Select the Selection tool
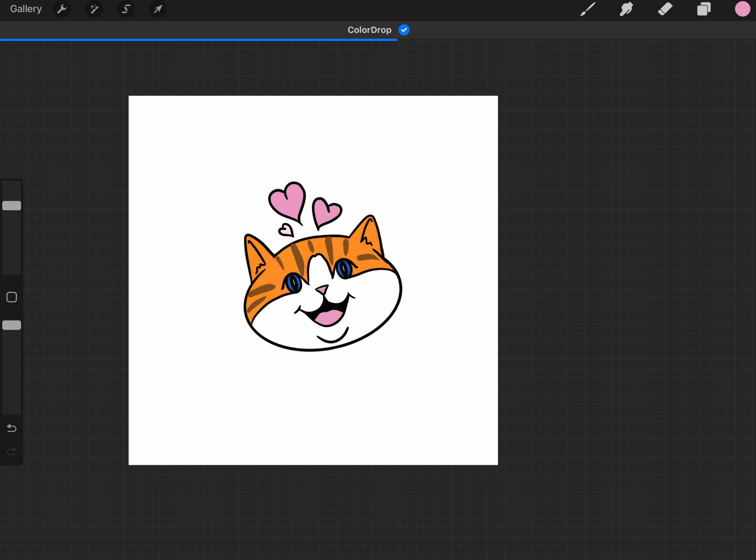Viewport: 756px width, 560px height. coord(125,9)
